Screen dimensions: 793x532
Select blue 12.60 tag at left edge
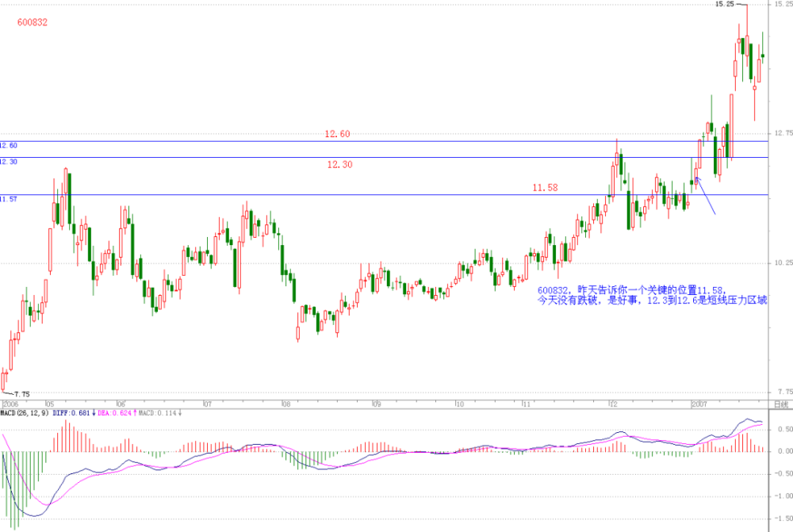click(x=9, y=146)
